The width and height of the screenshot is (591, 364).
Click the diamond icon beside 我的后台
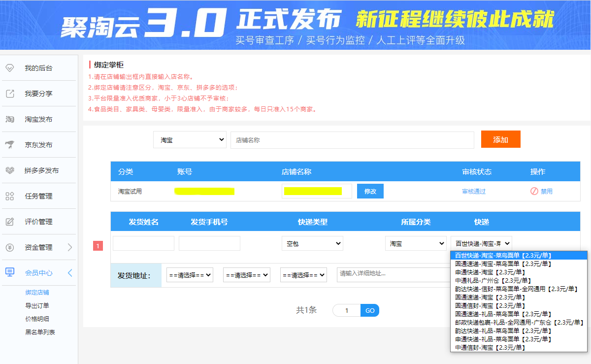pyautogui.click(x=10, y=68)
